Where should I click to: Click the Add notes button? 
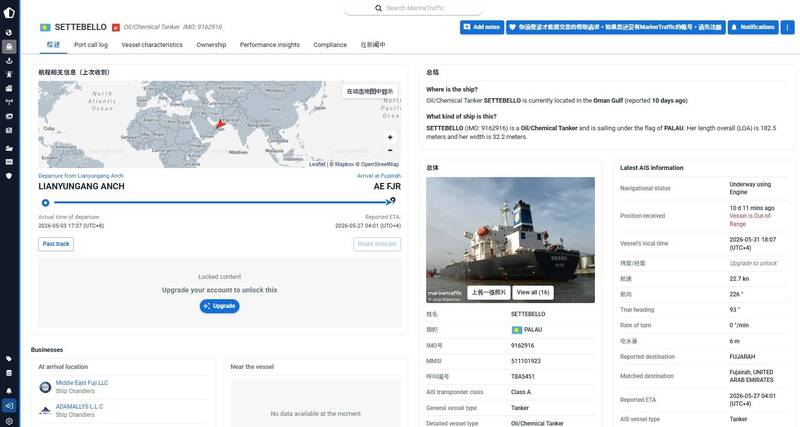coord(482,27)
